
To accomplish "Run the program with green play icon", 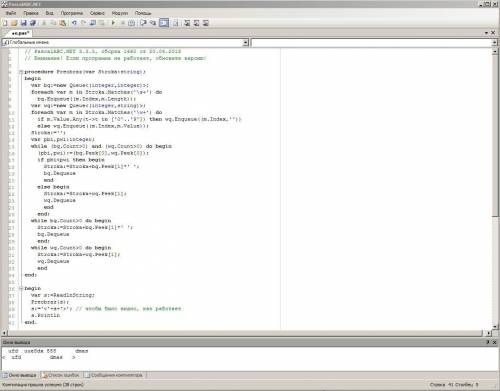I will click(113, 23).
